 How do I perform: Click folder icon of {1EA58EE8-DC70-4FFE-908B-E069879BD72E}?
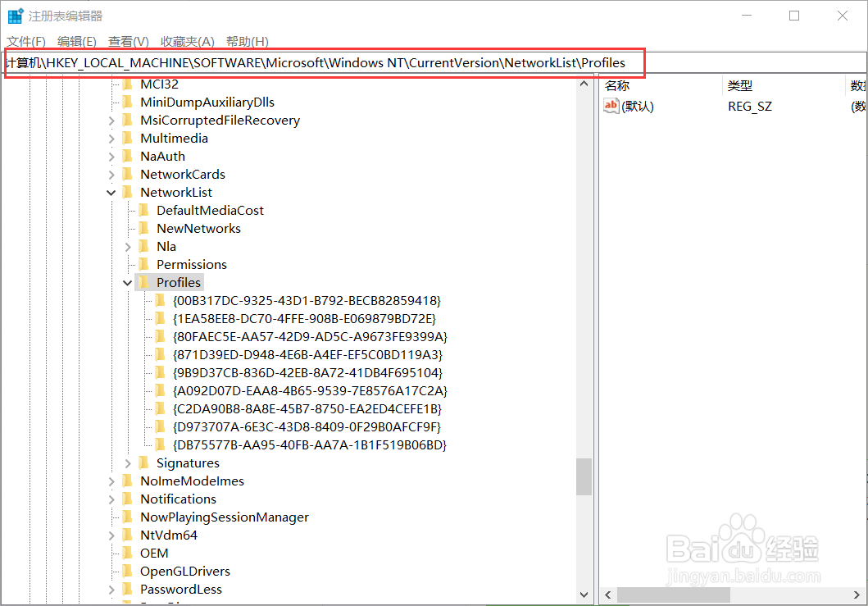tap(160, 318)
